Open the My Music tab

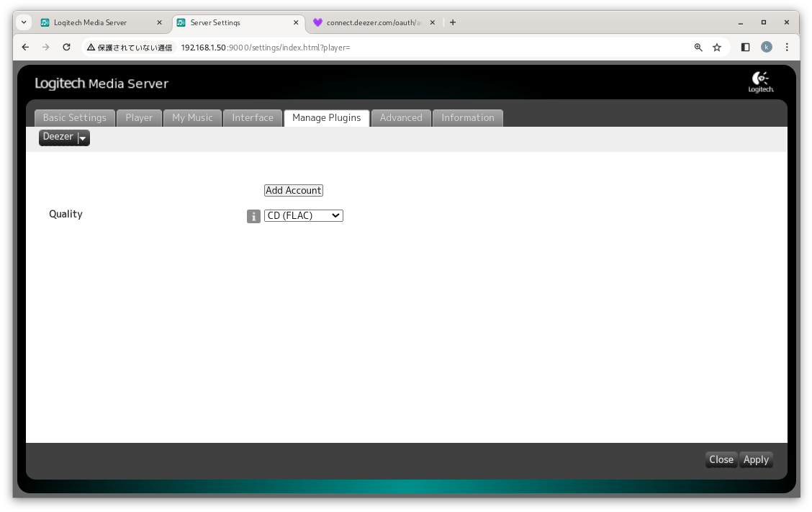[x=192, y=117]
